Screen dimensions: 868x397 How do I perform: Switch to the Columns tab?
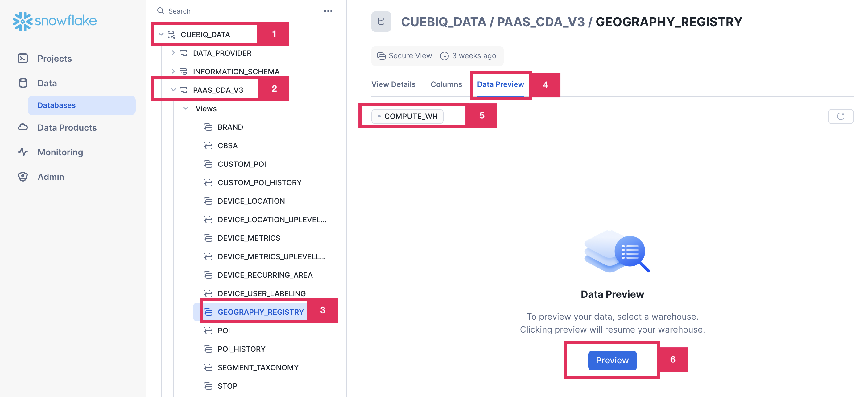446,84
